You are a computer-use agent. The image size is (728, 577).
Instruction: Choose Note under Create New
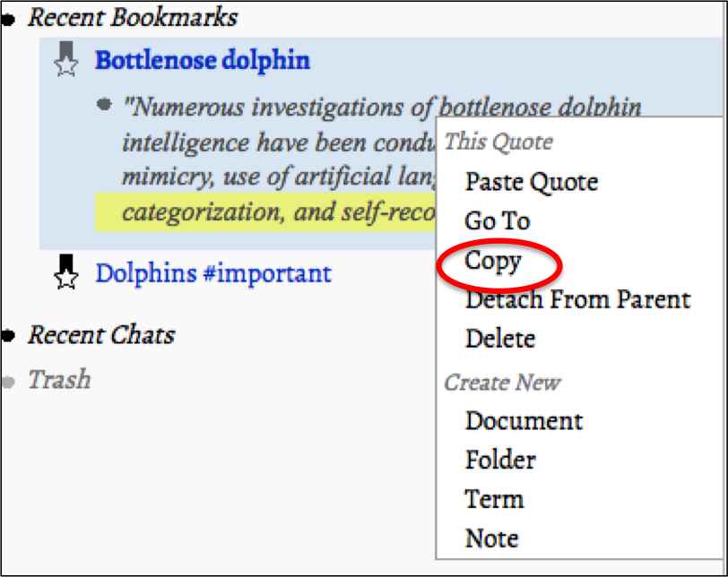491,538
